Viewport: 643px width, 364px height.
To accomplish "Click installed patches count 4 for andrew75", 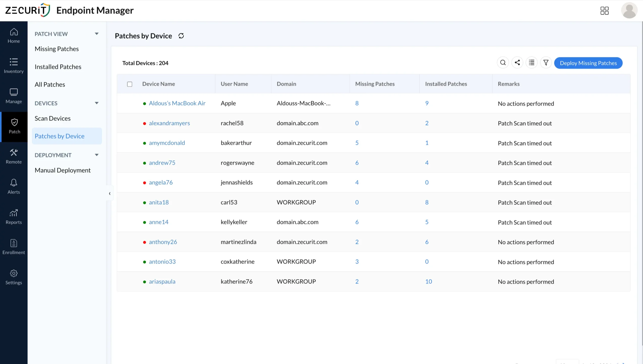I will coord(427,163).
